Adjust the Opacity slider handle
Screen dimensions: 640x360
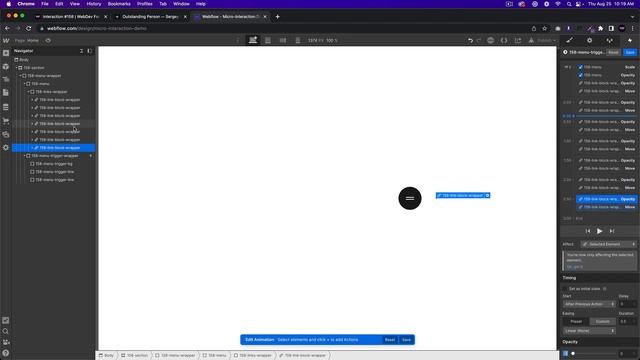tap(573, 353)
